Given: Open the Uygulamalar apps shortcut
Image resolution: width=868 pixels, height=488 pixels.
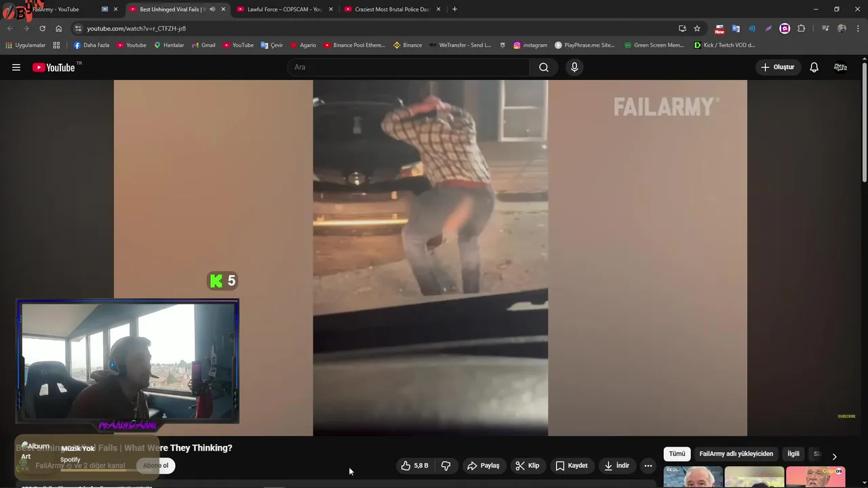Looking at the screenshot, I should pyautogui.click(x=25, y=45).
